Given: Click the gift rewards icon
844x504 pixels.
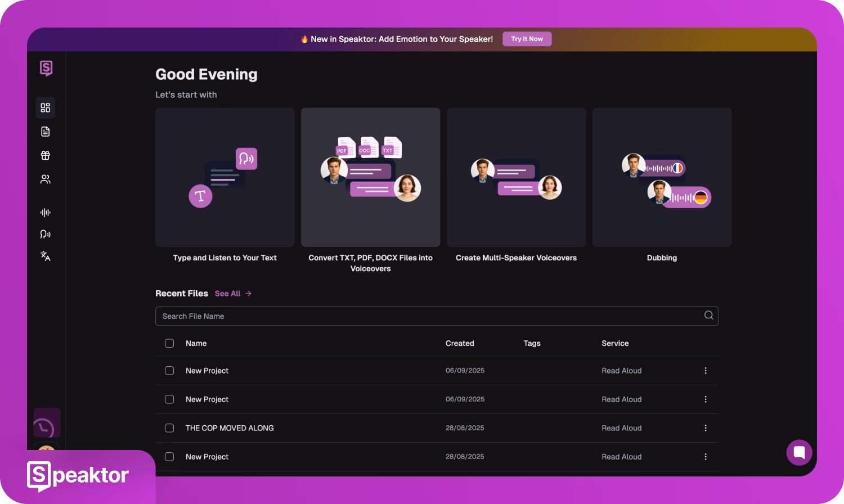Looking at the screenshot, I should 46,155.
